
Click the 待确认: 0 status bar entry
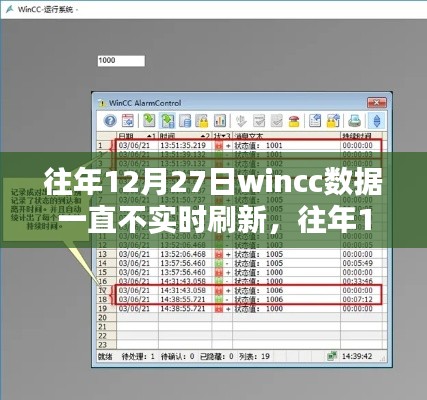coord(177,356)
